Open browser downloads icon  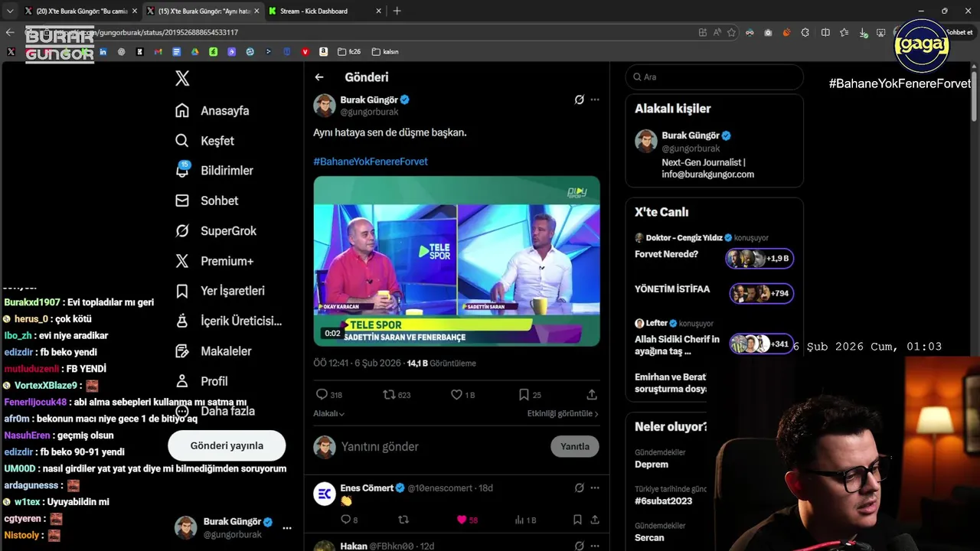863,32
